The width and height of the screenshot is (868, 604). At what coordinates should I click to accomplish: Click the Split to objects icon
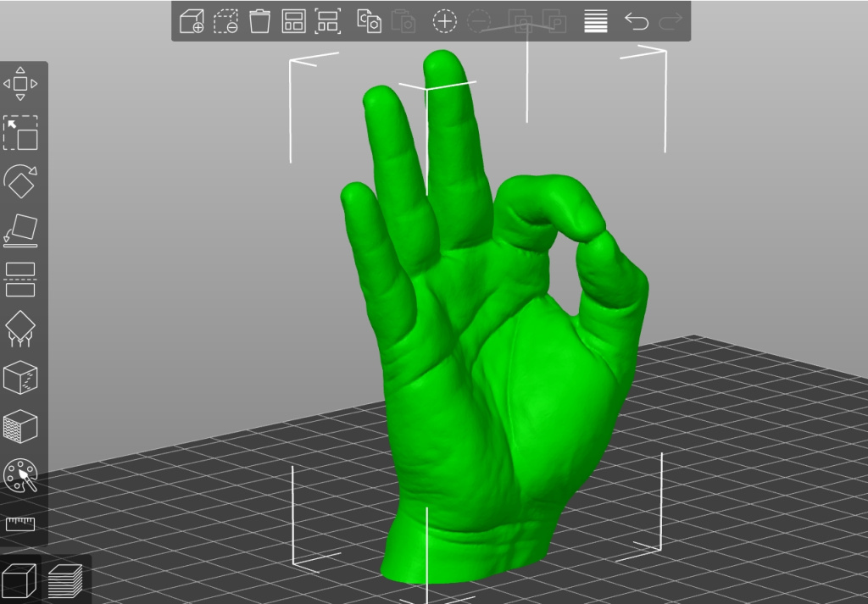[x=520, y=21]
